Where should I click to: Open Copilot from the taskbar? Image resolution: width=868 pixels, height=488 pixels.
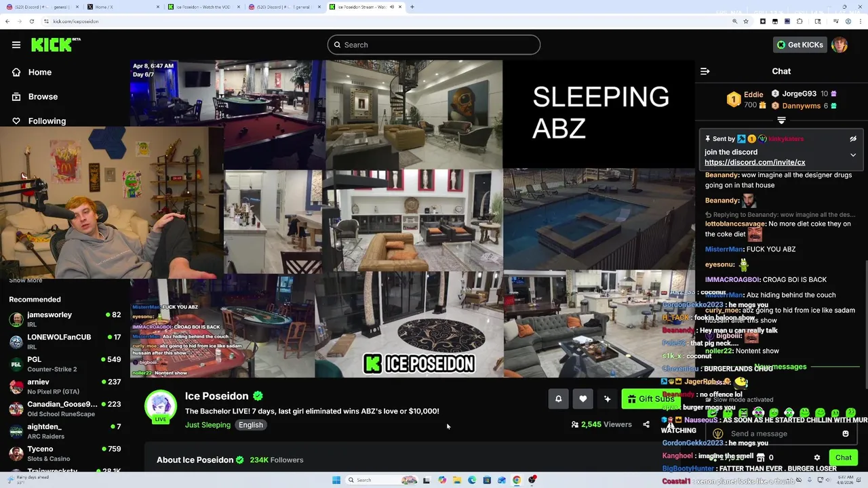coord(442,480)
